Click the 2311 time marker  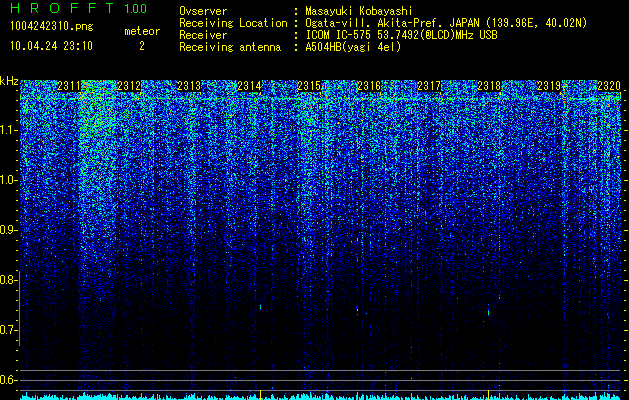click(69, 86)
